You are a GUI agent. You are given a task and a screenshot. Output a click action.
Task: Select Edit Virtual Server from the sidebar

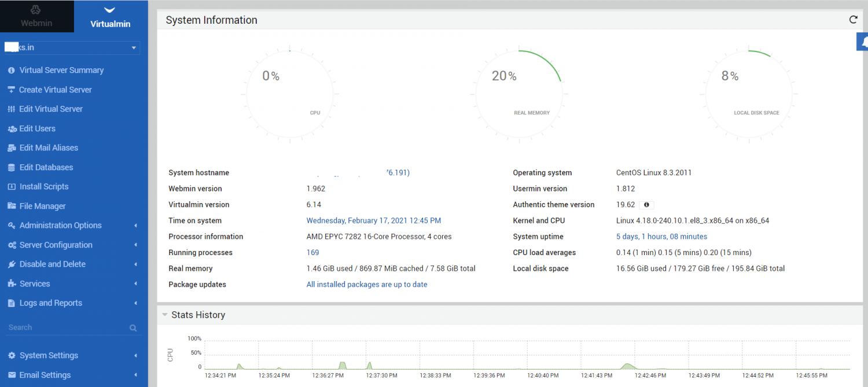coord(11,109)
